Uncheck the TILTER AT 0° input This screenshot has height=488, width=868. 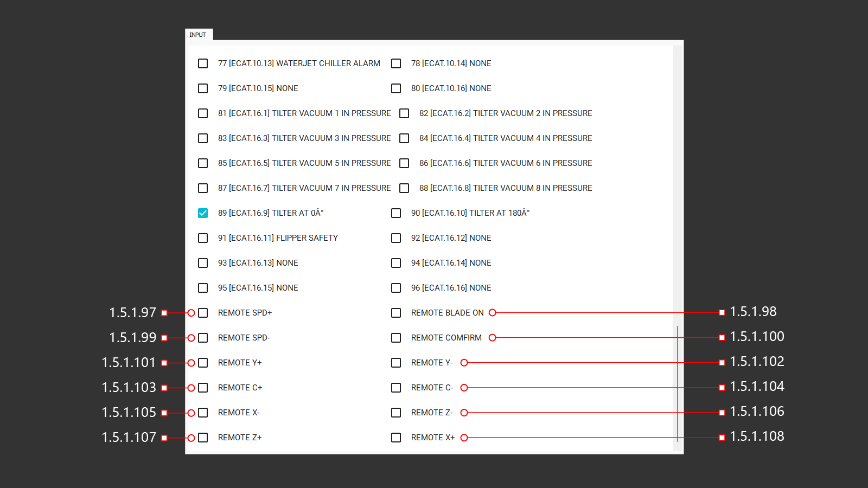coord(203,213)
